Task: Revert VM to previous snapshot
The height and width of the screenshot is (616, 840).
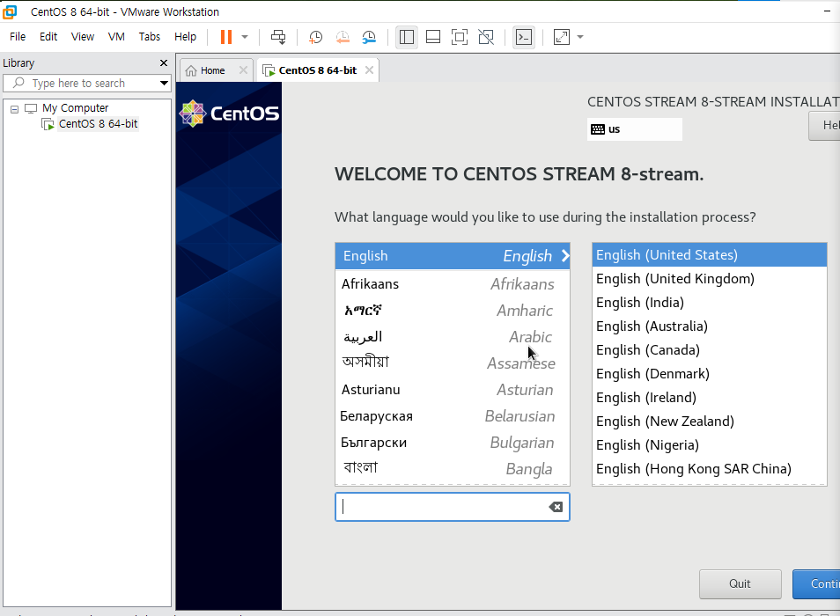Action: (343, 37)
